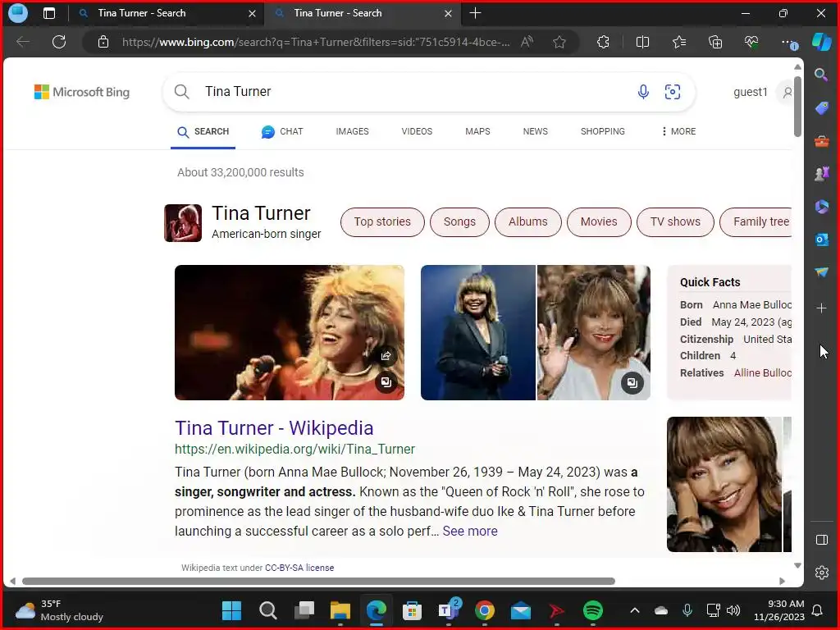Image resolution: width=840 pixels, height=630 pixels.
Task: Click the Family tree pill
Action: 756,221
